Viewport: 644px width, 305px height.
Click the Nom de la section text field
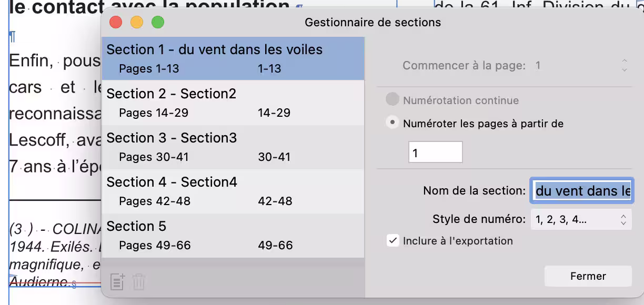coord(581,190)
